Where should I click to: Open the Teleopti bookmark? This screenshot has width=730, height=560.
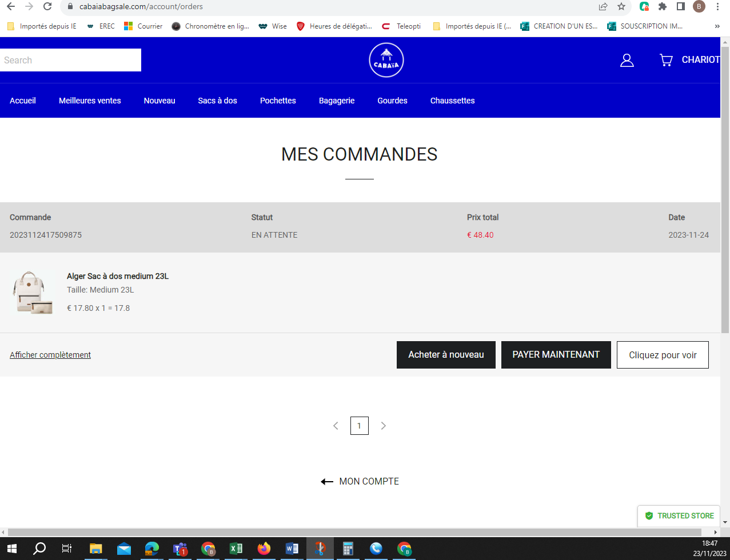pyautogui.click(x=401, y=26)
